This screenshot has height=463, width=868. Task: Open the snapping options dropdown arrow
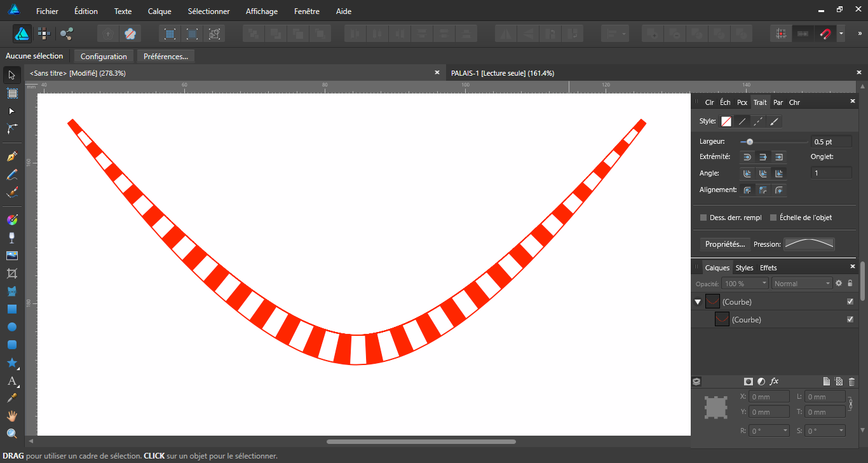coord(841,33)
